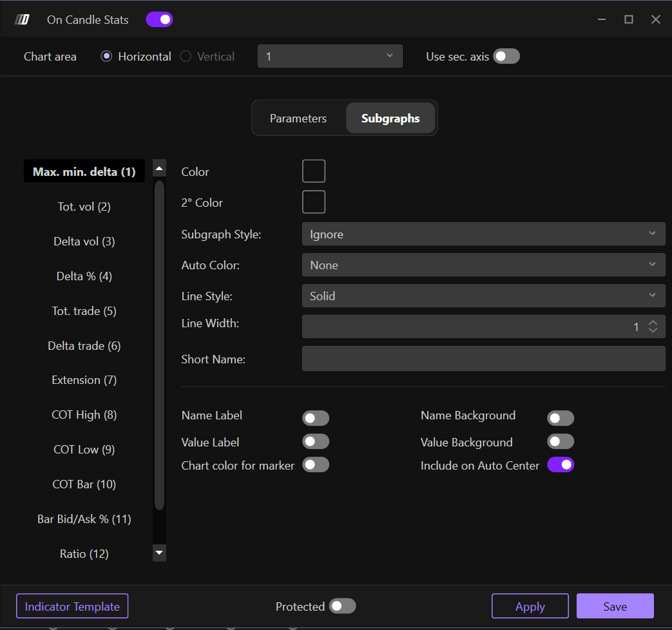Click the Indicator Template button
The width and height of the screenshot is (672, 630).
tap(72, 606)
